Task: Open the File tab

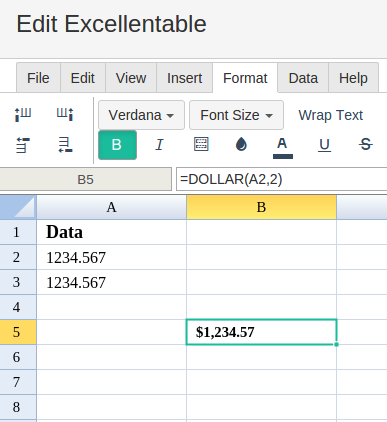Action: pos(38,78)
